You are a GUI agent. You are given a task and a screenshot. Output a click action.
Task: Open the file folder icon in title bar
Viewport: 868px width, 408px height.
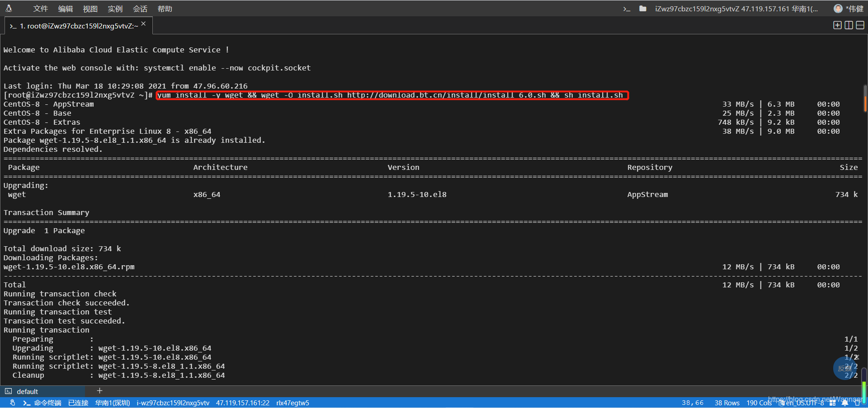[642, 9]
